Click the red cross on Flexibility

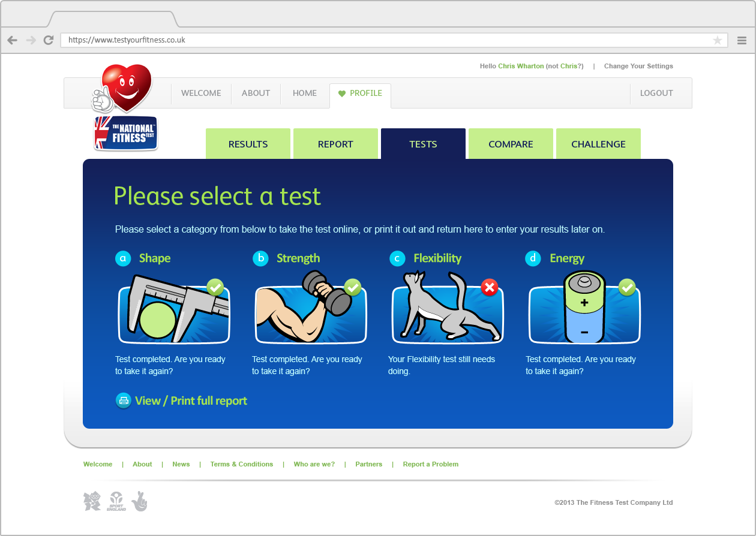coord(490,288)
